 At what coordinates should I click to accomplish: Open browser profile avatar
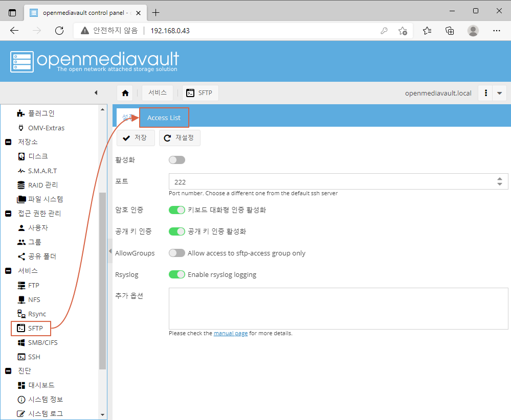click(x=473, y=31)
